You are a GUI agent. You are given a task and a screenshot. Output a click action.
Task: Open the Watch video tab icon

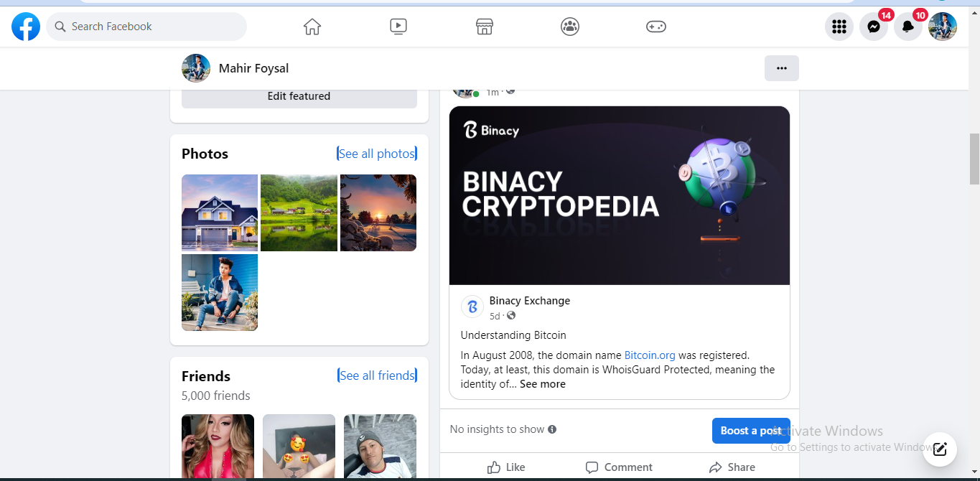click(x=398, y=27)
